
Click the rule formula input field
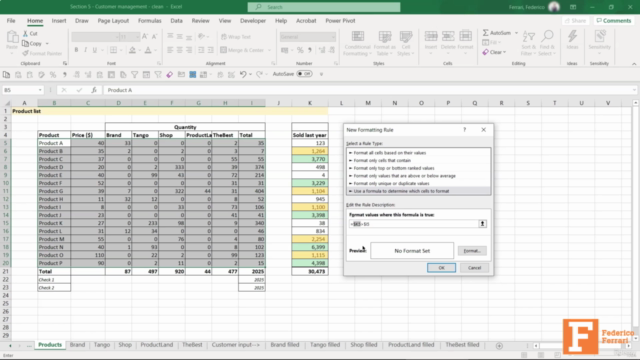pyautogui.click(x=413, y=224)
